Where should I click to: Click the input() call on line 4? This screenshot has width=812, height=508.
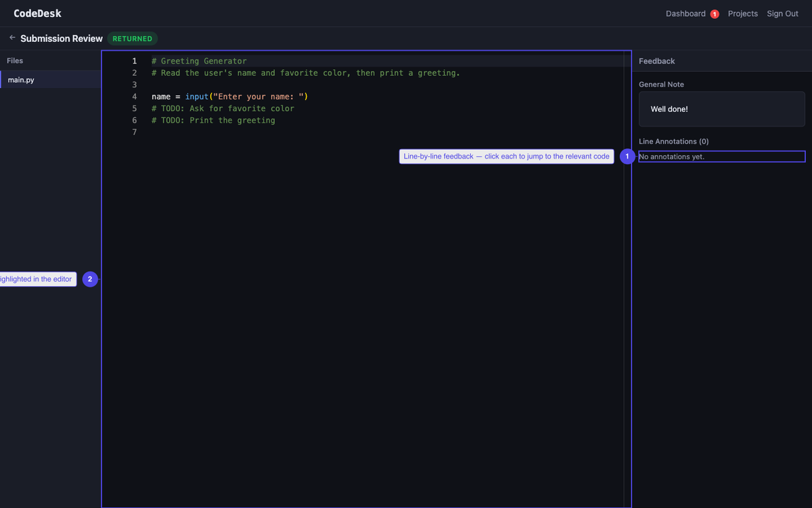coord(196,96)
